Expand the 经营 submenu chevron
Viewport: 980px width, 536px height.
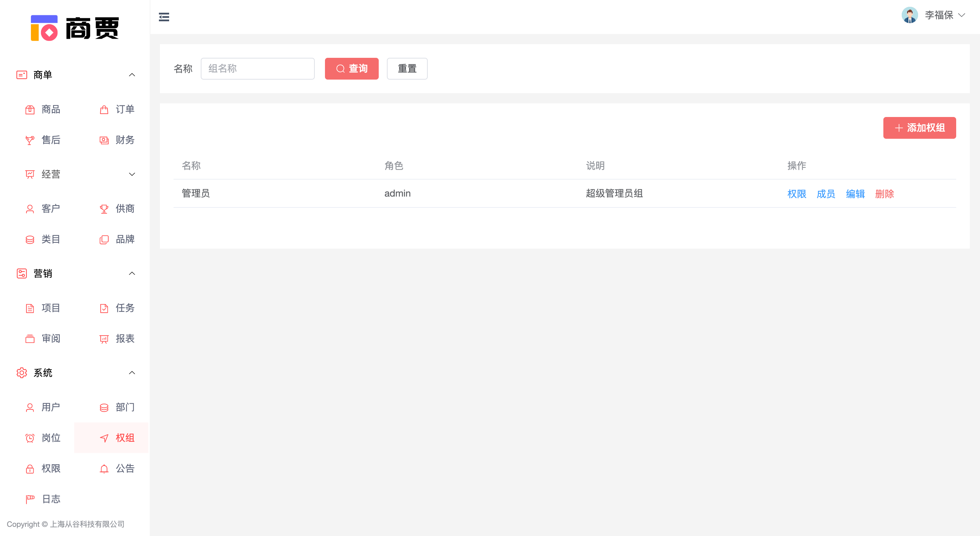132,174
